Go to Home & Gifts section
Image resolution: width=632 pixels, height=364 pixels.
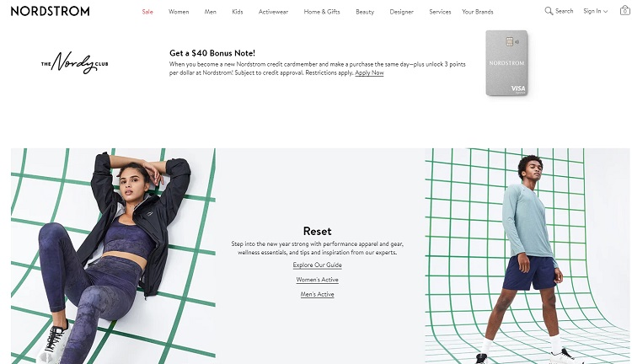click(322, 12)
